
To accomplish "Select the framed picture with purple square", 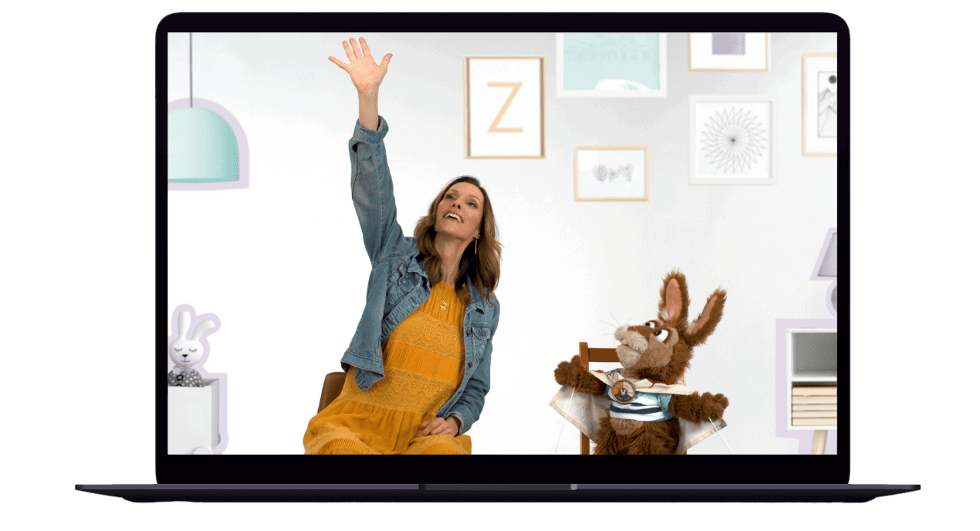I will tap(728, 49).
